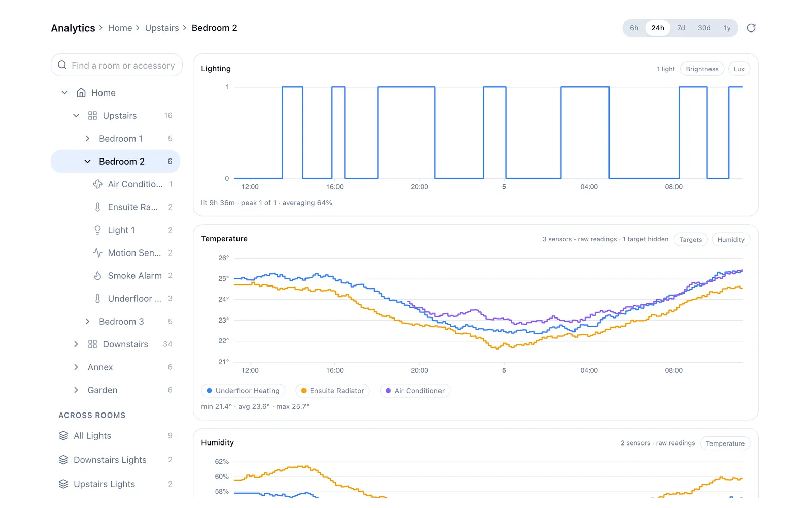Click the All Lights layers icon
The height and width of the screenshot is (508, 812).
tap(63, 436)
